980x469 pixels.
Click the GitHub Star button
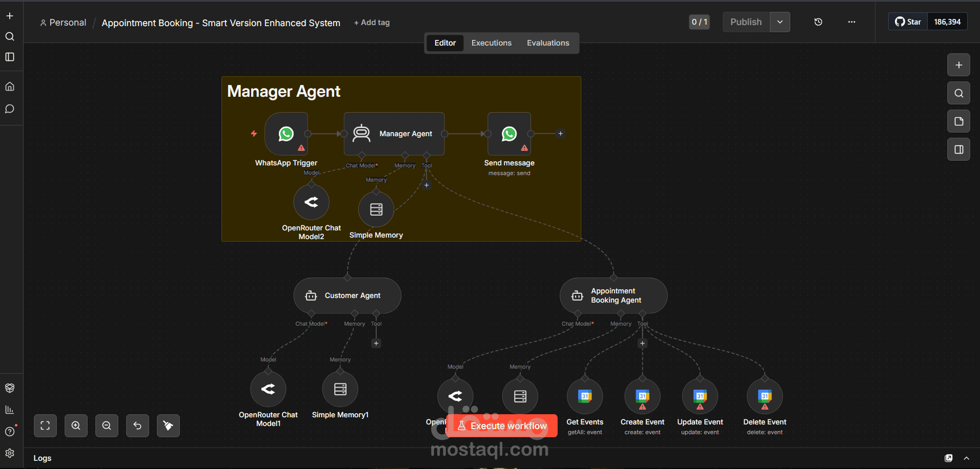(x=908, y=22)
